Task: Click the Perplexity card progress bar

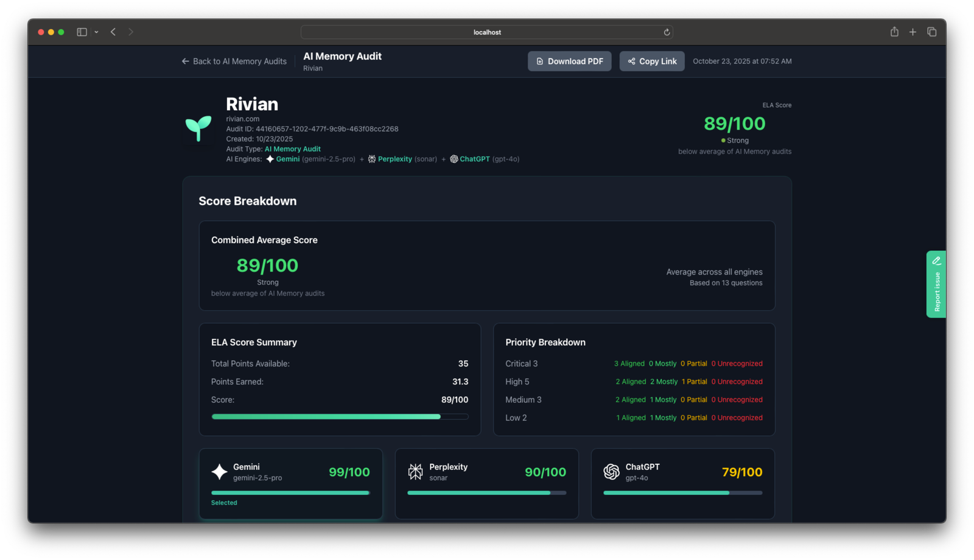Action: [x=487, y=493]
